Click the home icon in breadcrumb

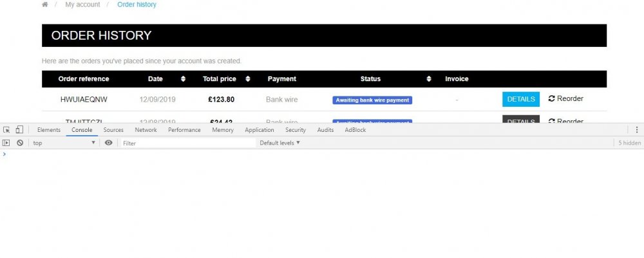tap(45, 5)
